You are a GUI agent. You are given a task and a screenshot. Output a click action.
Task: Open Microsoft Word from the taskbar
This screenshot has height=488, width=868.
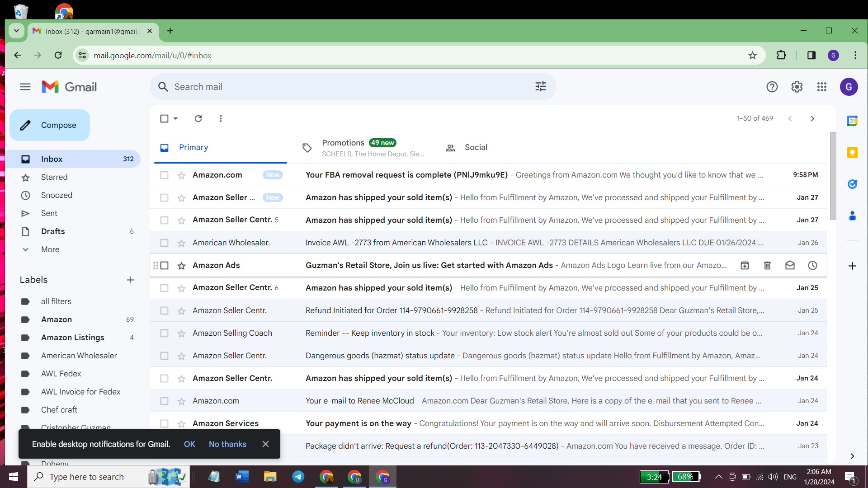[x=242, y=477]
